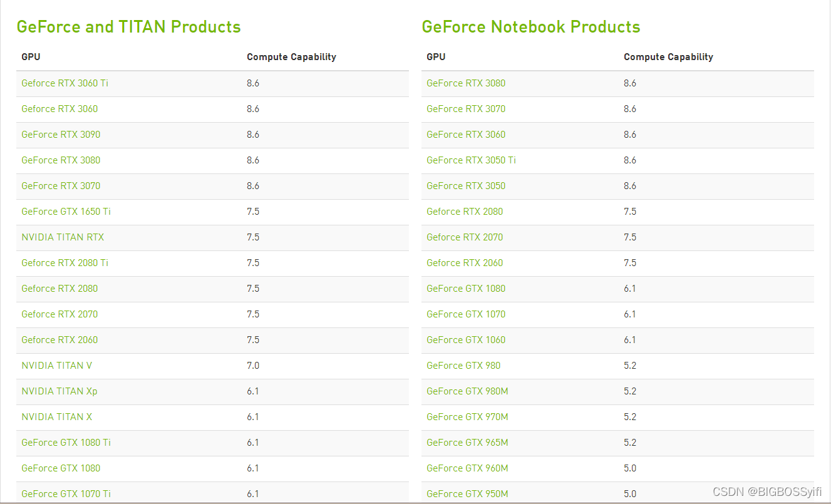Visit the GeForce GTX 965M link
The image size is (831, 504).
467,443
